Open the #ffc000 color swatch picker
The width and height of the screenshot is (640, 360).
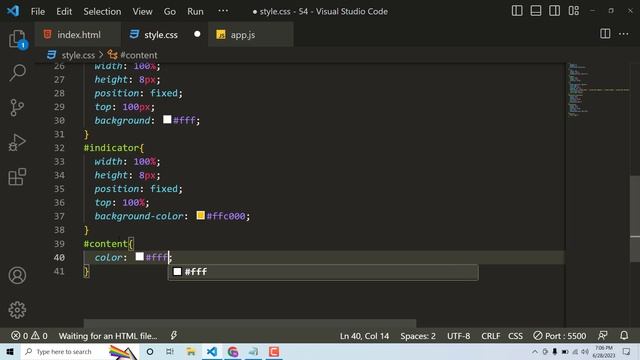[x=200, y=215]
